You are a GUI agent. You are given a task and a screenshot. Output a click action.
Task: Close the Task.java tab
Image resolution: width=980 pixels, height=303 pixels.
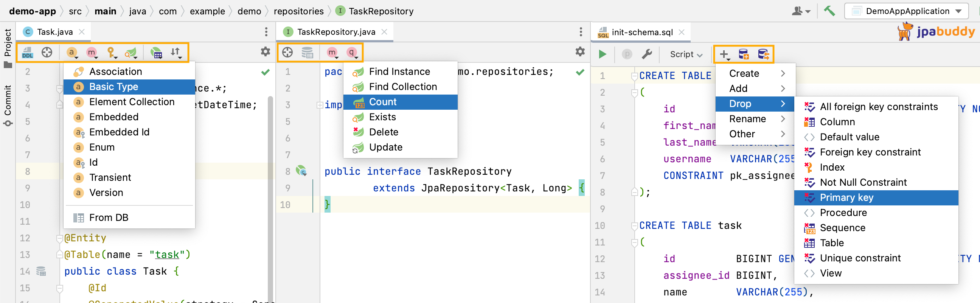point(81,32)
